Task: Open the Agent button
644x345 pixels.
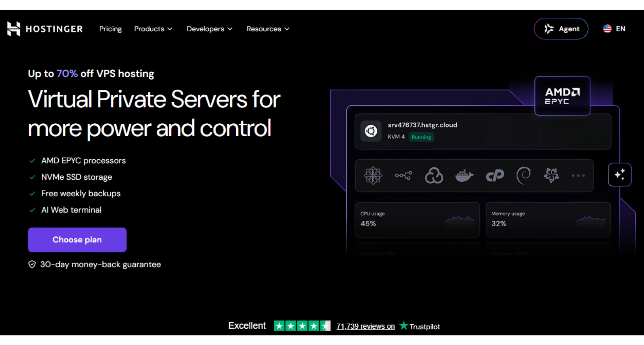Action: (x=561, y=29)
